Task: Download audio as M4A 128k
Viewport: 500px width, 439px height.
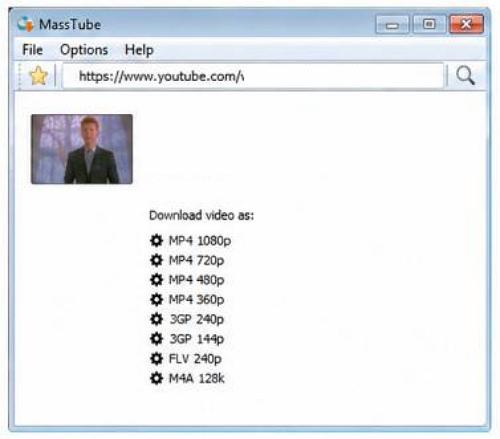Action: point(197,378)
